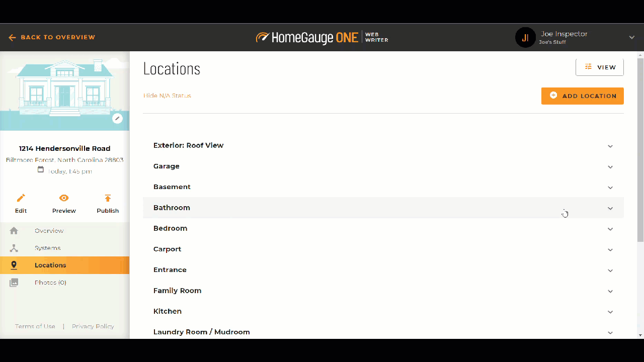Open the Joe Inspector account dropdown

point(631,38)
